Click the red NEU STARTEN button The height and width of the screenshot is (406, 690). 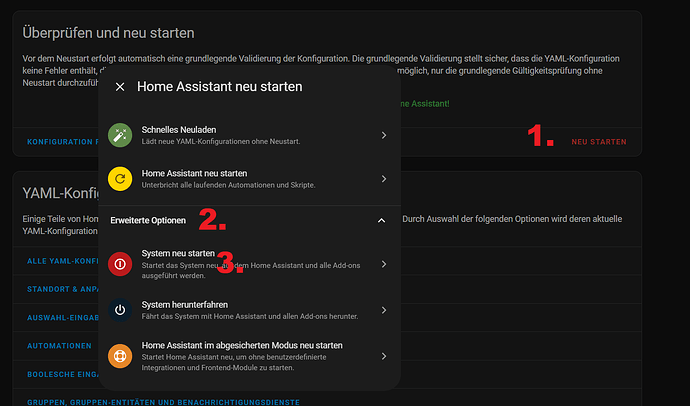(599, 142)
